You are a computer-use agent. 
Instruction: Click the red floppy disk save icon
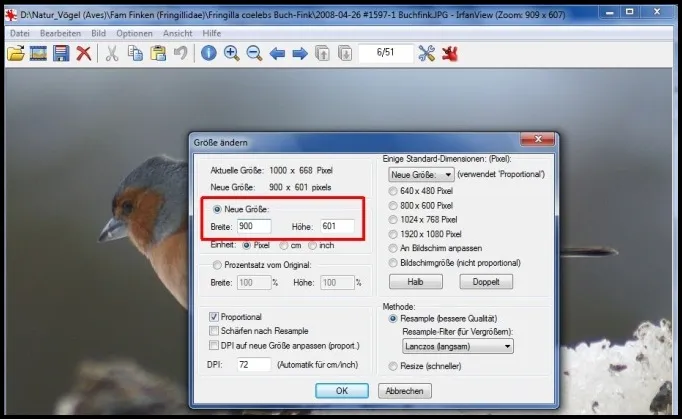[61, 53]
